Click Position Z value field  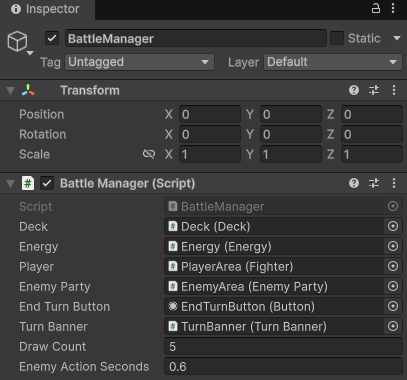372,114
